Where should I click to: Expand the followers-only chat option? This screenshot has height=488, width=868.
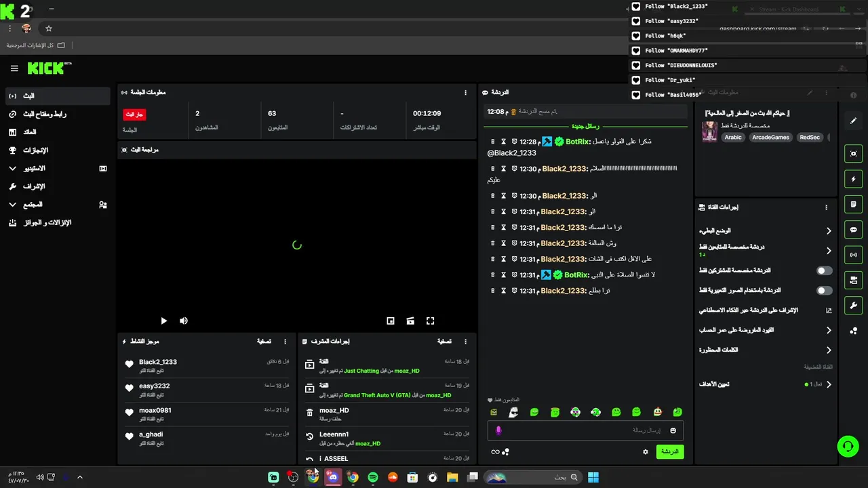[765, 251]
